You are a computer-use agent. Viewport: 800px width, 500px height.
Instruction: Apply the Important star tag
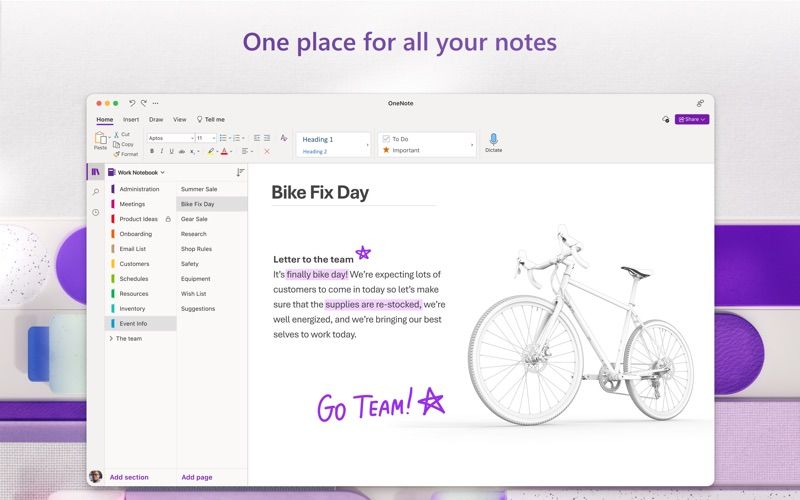386,150
